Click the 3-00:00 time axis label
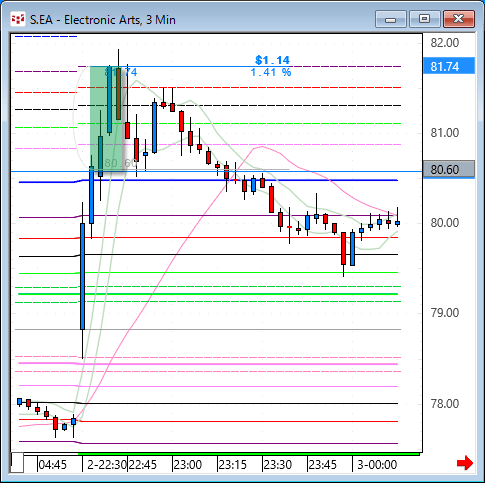 point(377,464)
